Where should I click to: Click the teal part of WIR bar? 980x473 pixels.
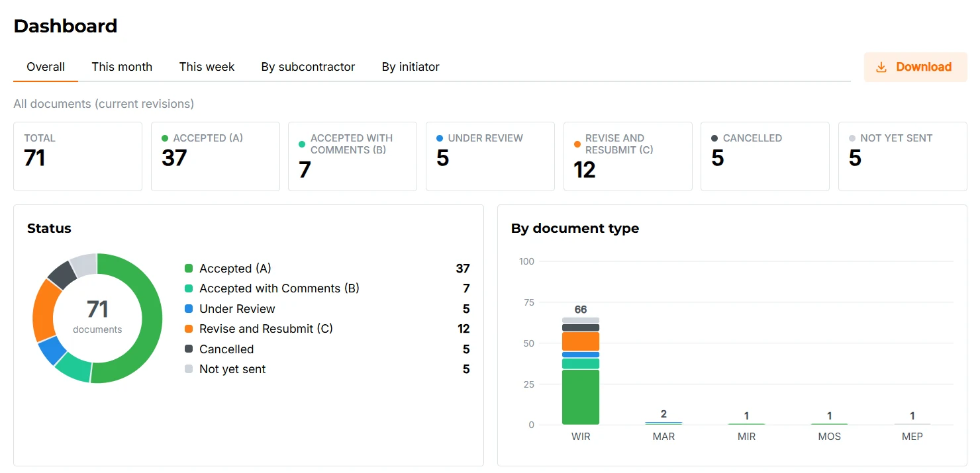pos(581,363)
